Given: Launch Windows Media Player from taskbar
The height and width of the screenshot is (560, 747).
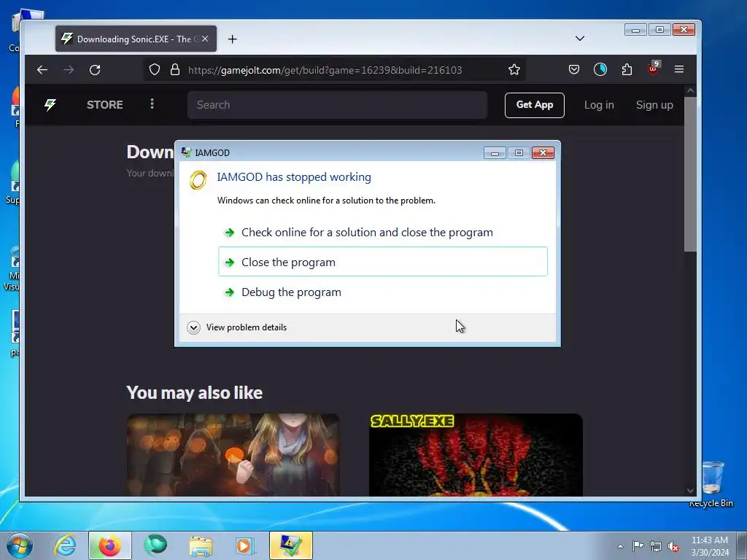Looking at the screenshot, I should pyautogui.click(x=246, y=545).
